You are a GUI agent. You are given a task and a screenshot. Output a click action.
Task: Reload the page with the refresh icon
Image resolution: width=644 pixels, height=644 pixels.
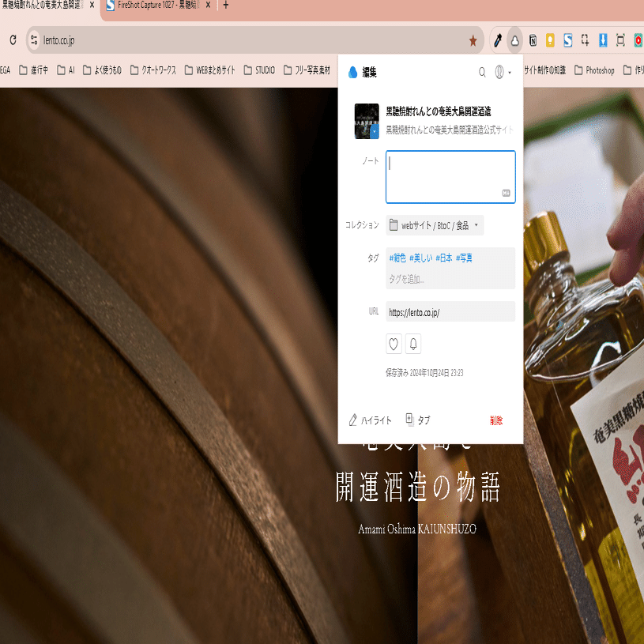click(13, 40)
